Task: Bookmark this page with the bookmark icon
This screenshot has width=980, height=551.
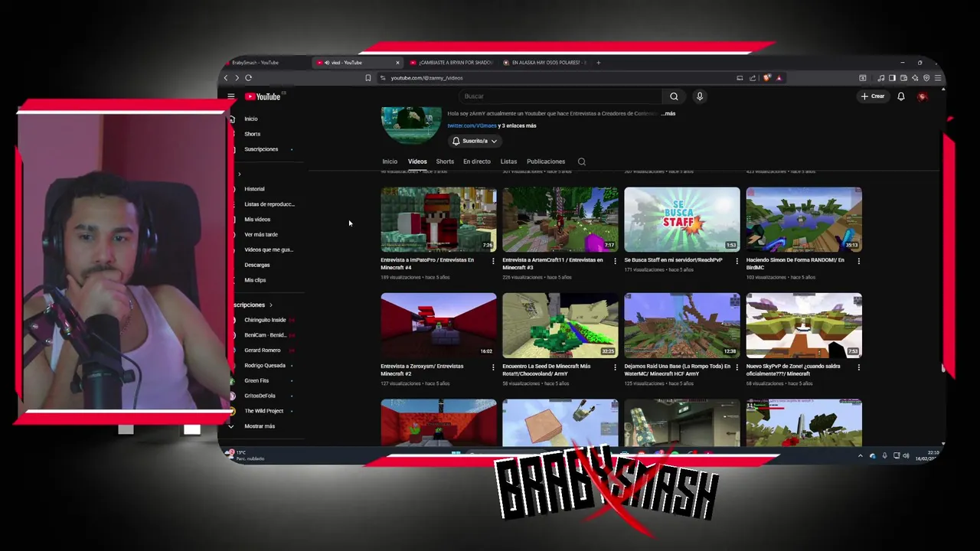Action: tap(368, 77)
